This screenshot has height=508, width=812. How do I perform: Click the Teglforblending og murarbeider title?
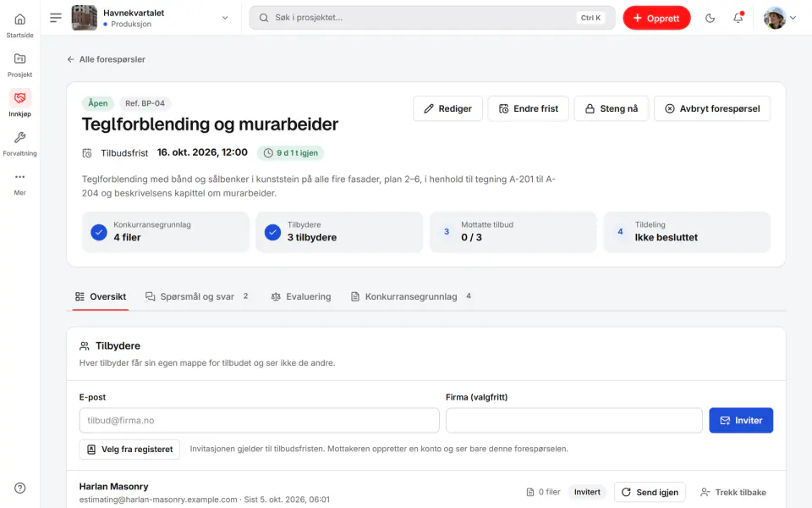point(210,124)
